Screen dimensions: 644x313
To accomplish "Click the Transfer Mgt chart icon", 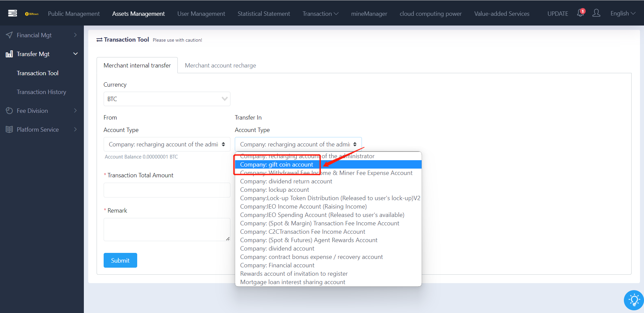I will point(9,54).
